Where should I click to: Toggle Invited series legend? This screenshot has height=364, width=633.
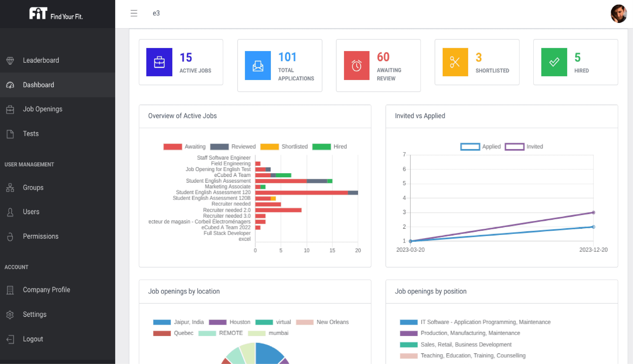coord(524,147)
